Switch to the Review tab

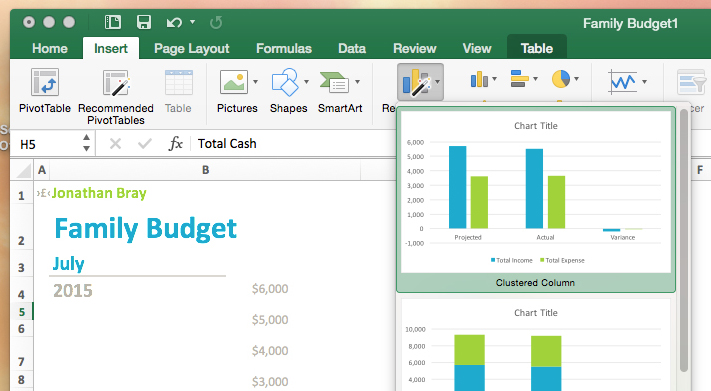[x=414, y=49]
